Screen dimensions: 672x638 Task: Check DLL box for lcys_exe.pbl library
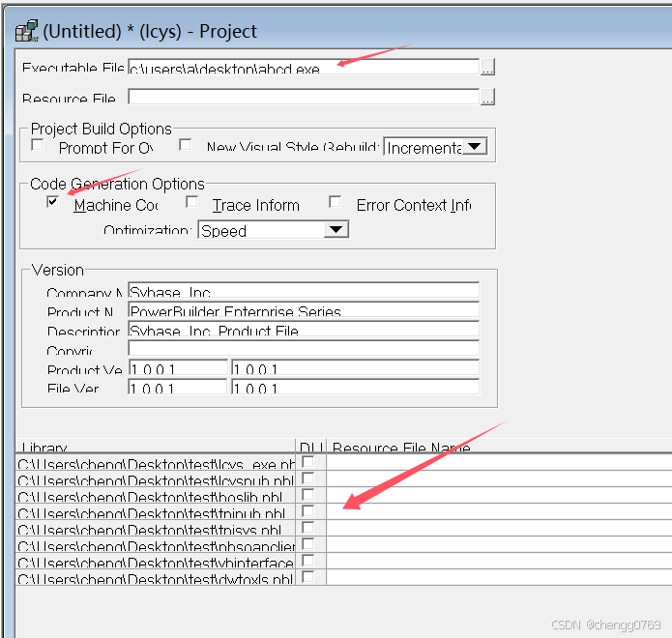[308, 463]
